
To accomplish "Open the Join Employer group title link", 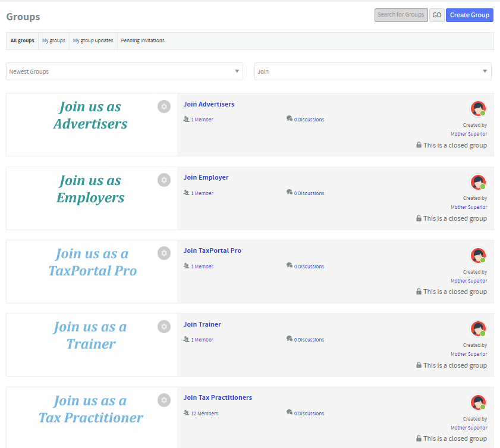I will (206, 177).
